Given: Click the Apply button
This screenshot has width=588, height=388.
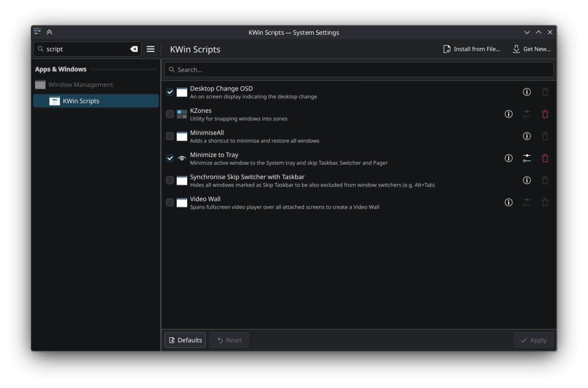Looking at the screenshot, I should (x=534, y=340).
